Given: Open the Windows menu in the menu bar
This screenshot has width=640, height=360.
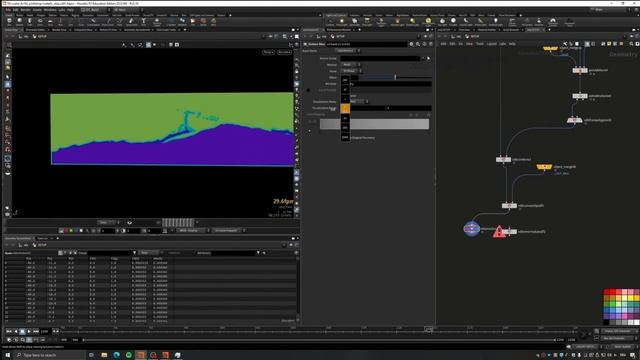Looking at the screenshot, I should 50,10.
